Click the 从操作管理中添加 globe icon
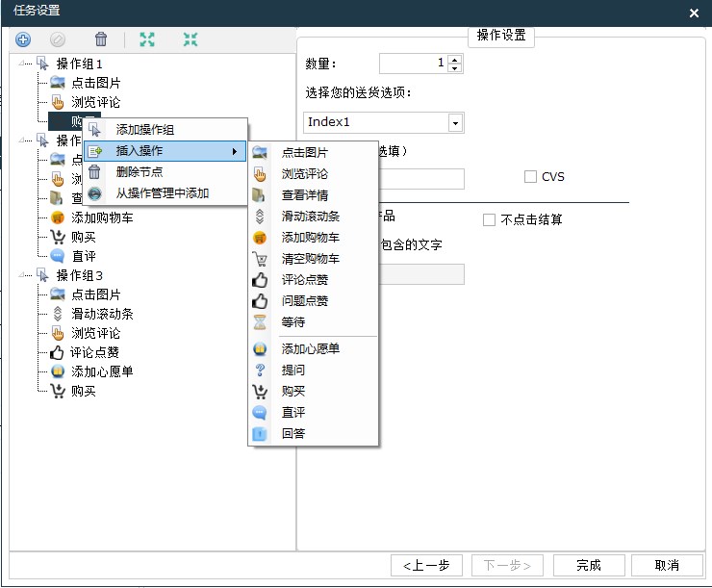 click(94, 193)
